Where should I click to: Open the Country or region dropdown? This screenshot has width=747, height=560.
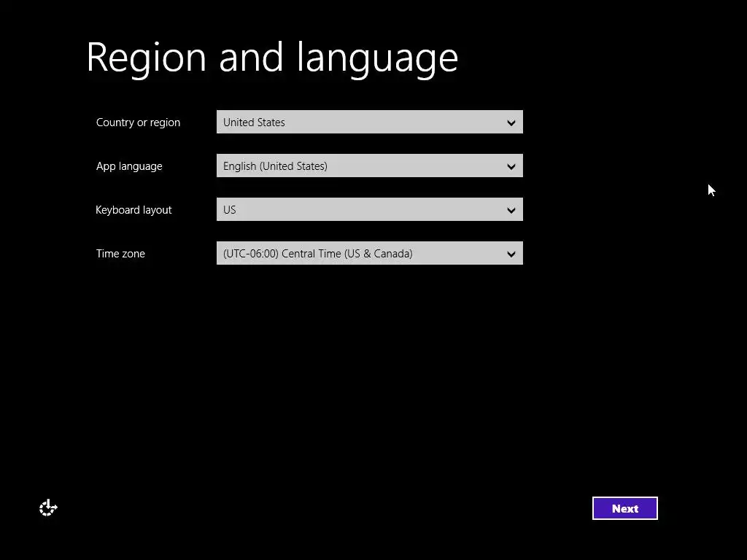[x=370, y=122]
